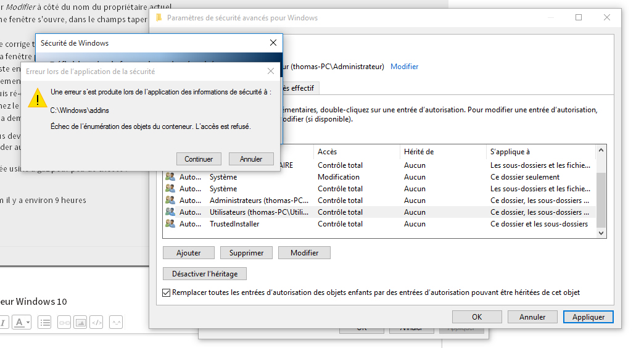This screenshot has height=348, width=644.
Task: Click Ajouter button
Action: tap(189, 253)
